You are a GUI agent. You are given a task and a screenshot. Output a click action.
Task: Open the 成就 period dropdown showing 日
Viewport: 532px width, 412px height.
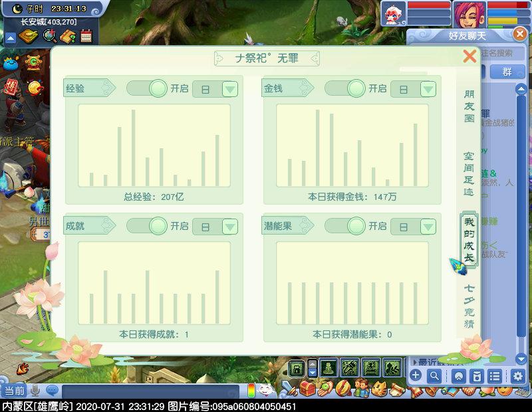coord(215,227)
